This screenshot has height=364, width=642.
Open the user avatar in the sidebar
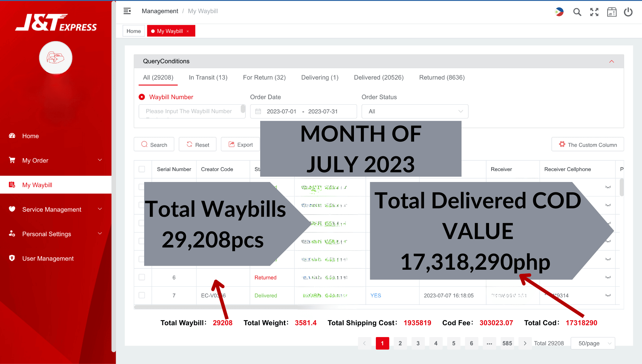pyautogui.click(x=56, y=58)
